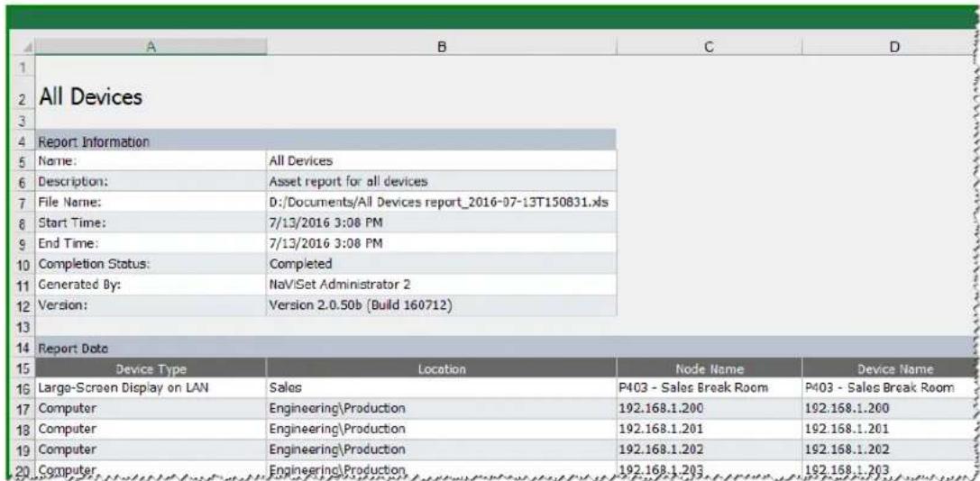Click 192.168.1.201 in Device Name column
Viewport: 980px width, 481px height.
click(x=889, y=429)
